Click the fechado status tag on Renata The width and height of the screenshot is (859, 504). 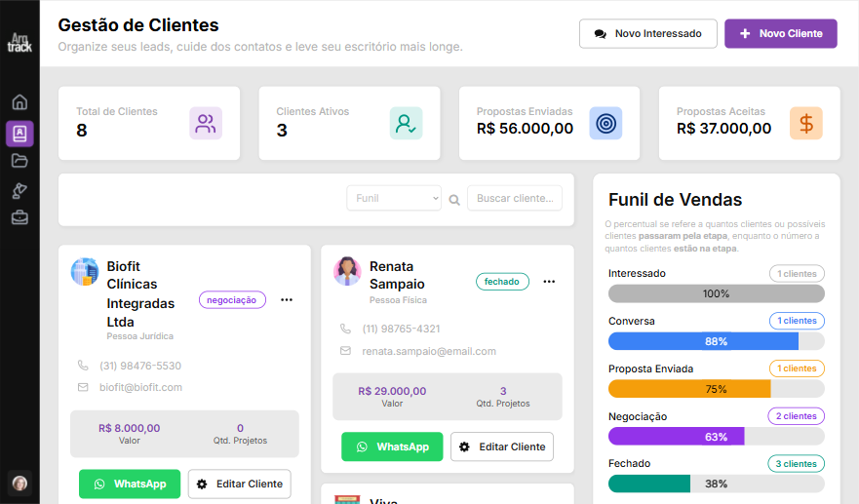click(x=502, y=282)
